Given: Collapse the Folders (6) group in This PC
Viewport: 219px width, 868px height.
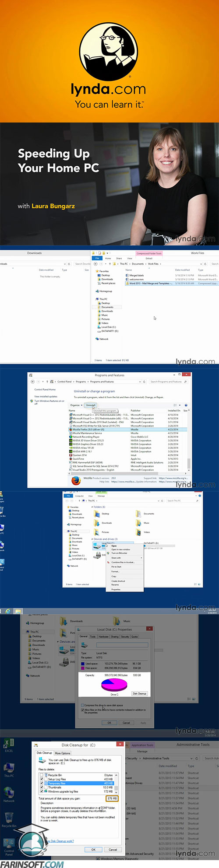Looking at the screenshot, I should 92,507.
